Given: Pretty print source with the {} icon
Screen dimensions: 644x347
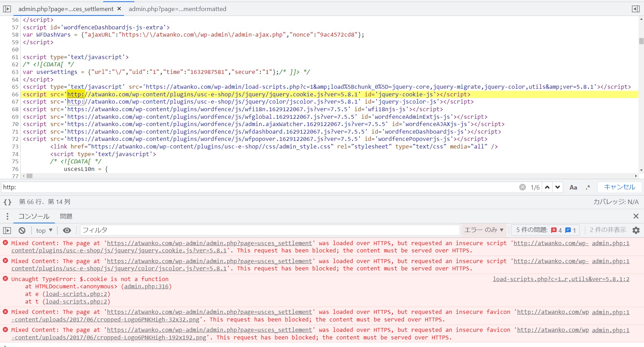Looking at the screenshot, I should (8, 202).
